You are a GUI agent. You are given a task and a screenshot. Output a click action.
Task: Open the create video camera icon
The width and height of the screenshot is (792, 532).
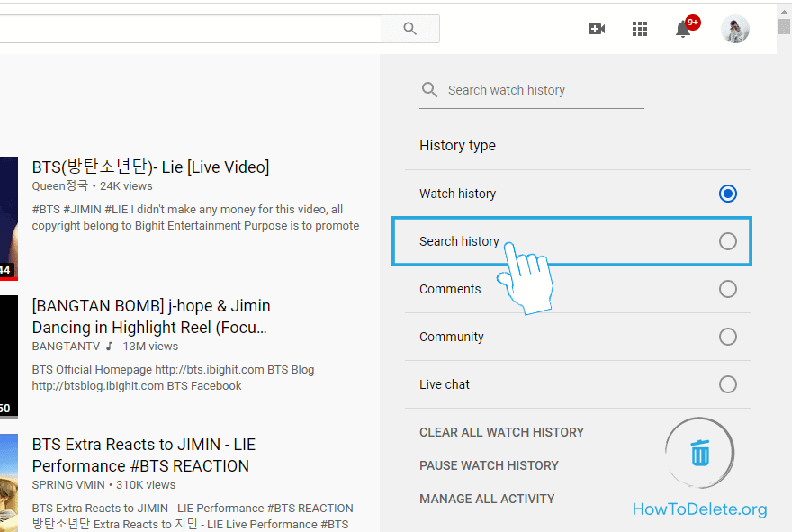click(596, 29)
